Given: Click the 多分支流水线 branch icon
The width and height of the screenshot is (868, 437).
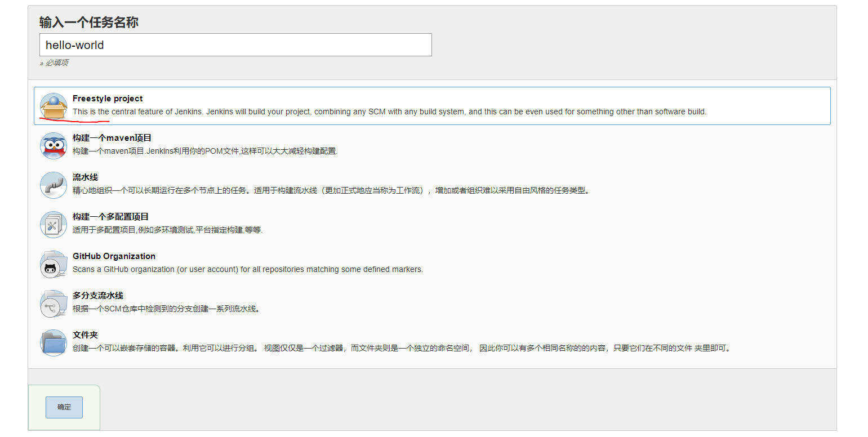Looking at the screenshot, I should pos(54,304).
